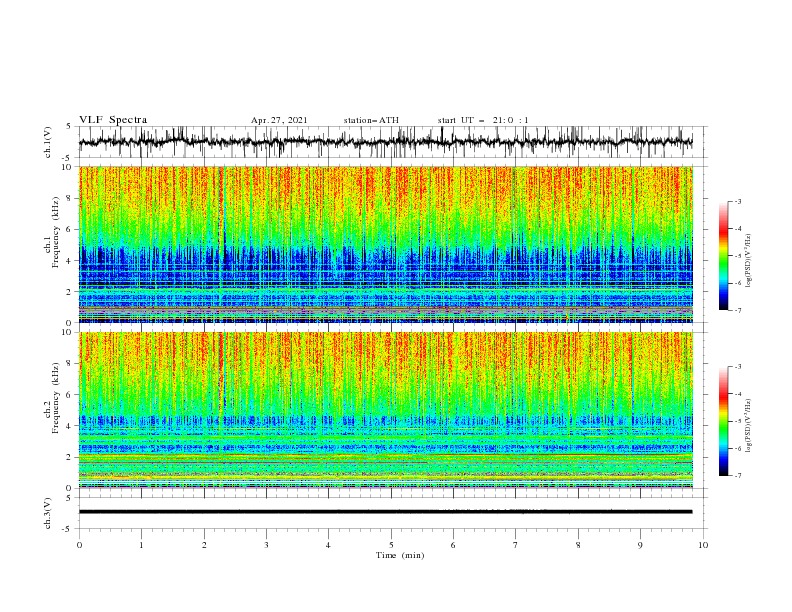
Task: Click the "station=ATH" header label
Action: click(x=371, y=120)
